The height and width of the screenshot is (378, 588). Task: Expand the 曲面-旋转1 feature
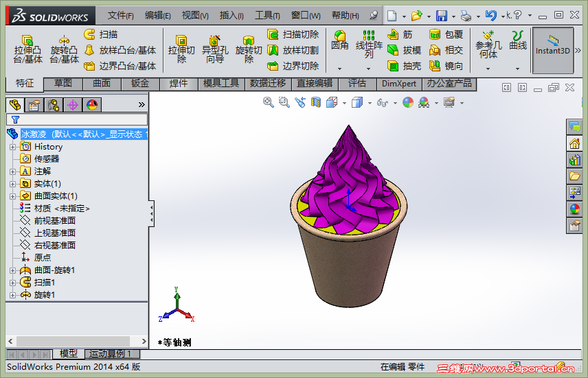12,270
